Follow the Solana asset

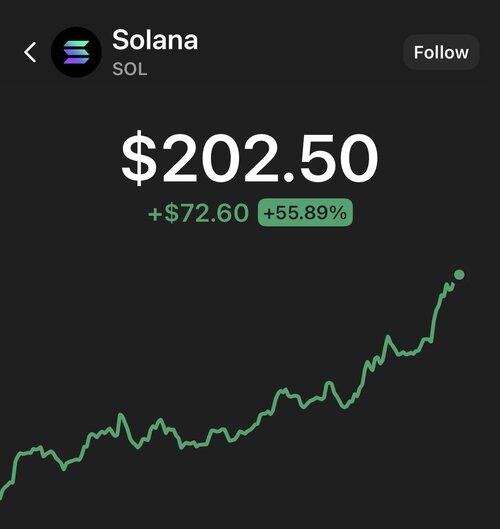(x=441, y=52)
